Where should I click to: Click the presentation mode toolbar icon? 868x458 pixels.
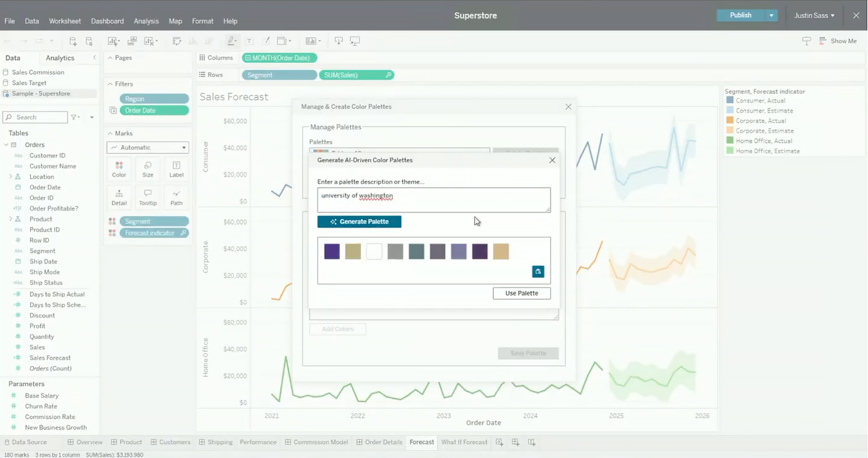[355, 41]
